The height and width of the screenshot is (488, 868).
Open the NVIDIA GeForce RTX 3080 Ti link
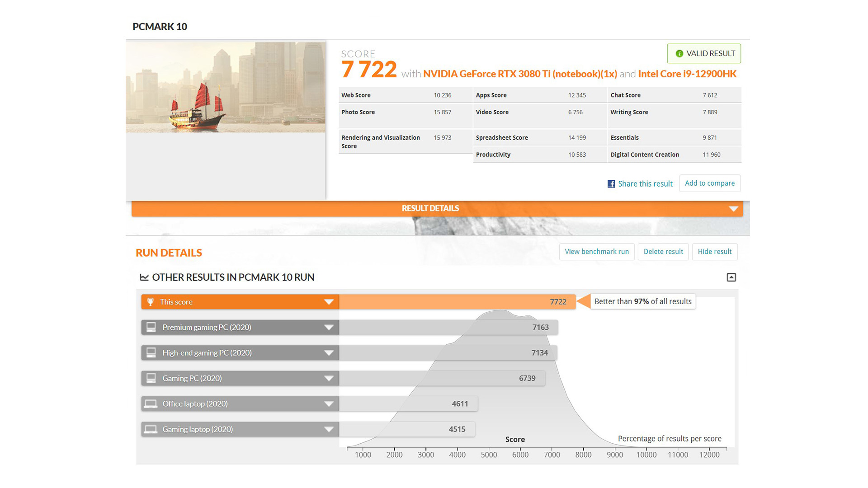(520, 74)
